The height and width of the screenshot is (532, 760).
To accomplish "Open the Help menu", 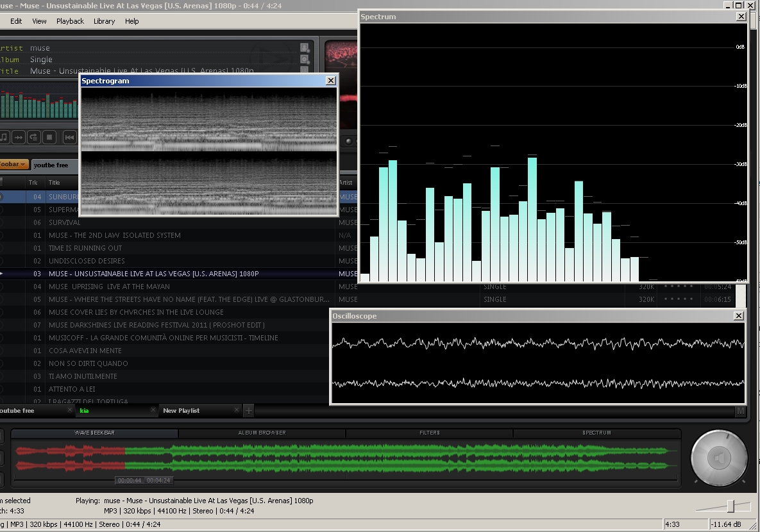I will point(132,21).
